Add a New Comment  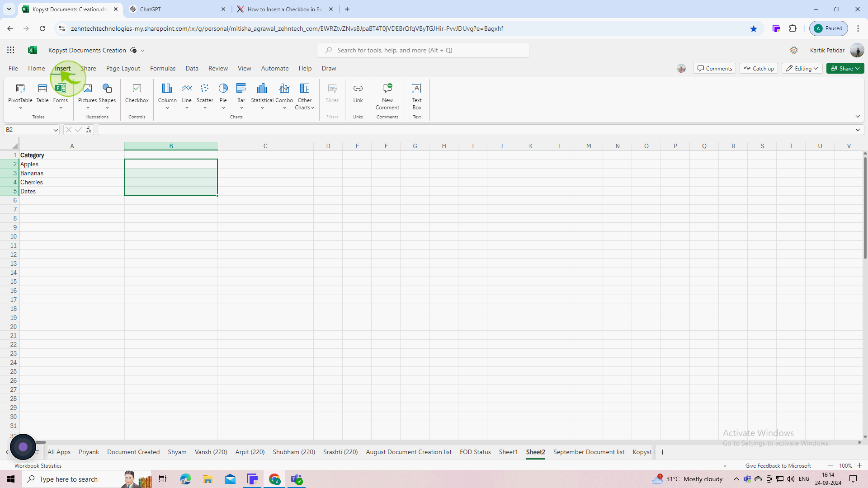tap(387, 96)
